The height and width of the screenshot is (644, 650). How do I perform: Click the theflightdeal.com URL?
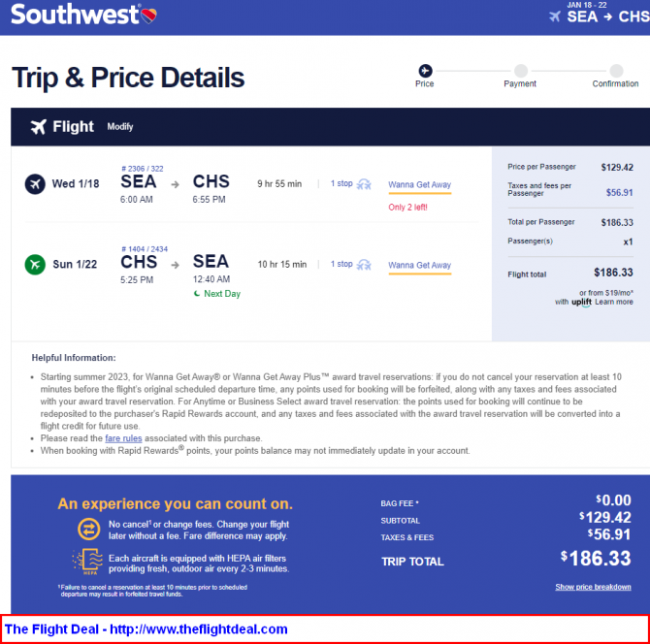pyautogui.click(x=199, y=629)
